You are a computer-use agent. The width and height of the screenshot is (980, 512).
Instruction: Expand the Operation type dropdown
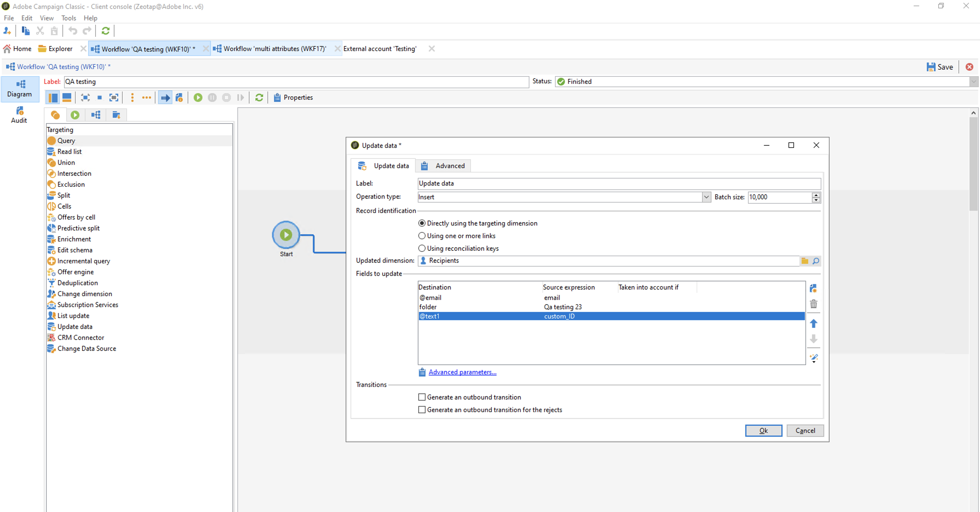coord(706,197)
